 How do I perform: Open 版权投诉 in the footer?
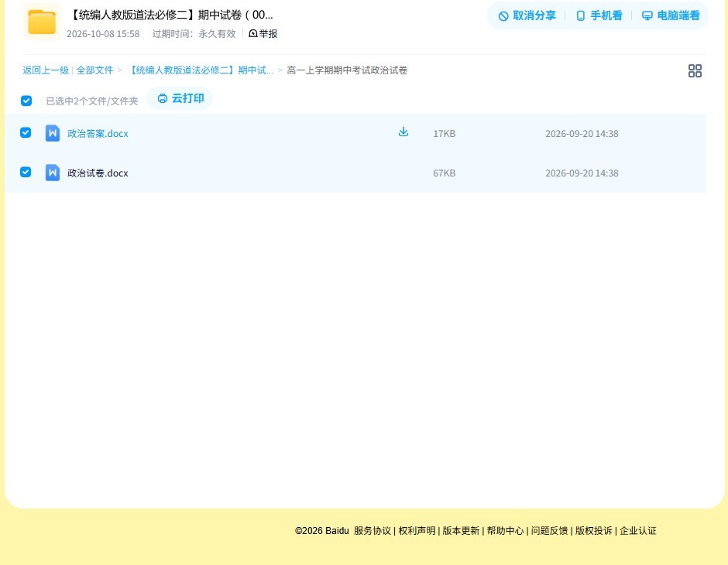(594, 531)
